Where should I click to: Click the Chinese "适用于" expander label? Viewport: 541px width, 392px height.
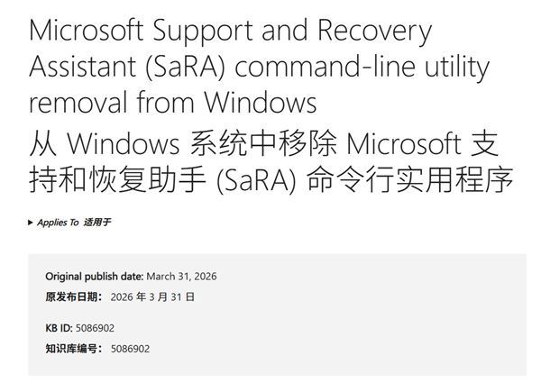click(96, 222)
